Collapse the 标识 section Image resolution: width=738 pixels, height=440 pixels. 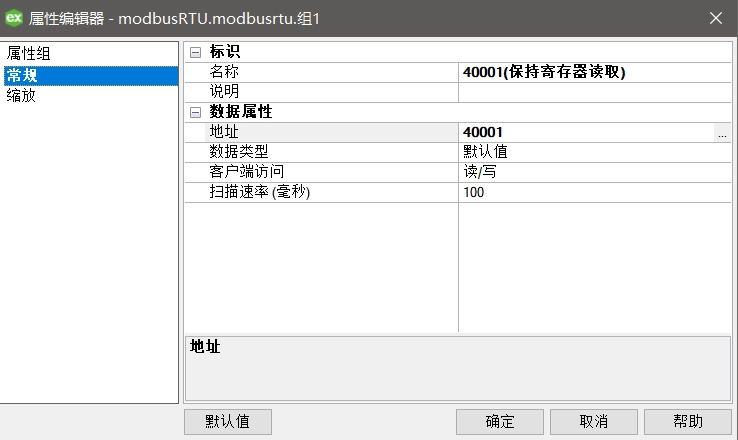point(195,52)
